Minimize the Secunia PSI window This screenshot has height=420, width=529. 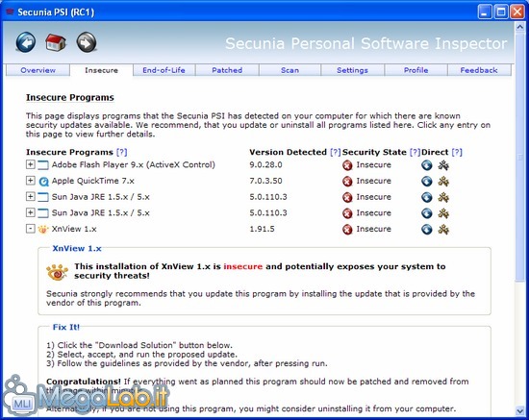[x=485, y=12]
